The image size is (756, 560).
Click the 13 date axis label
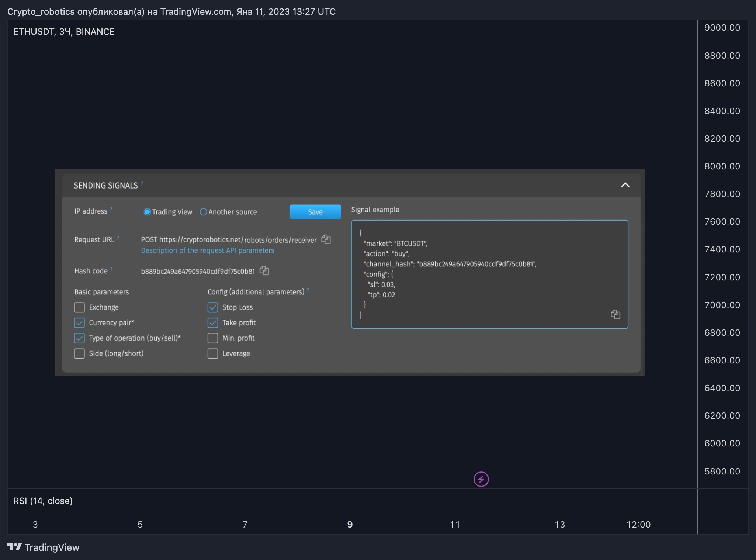tap(560, 524)
